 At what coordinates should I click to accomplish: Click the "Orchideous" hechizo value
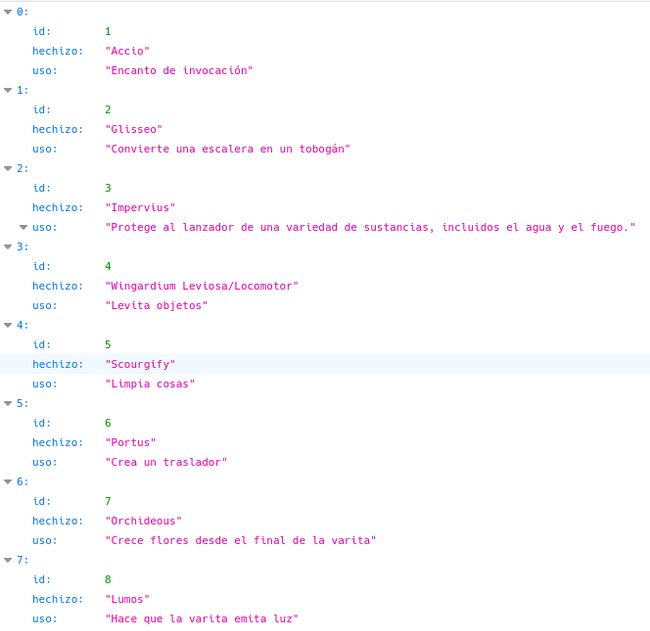[144, 521]
